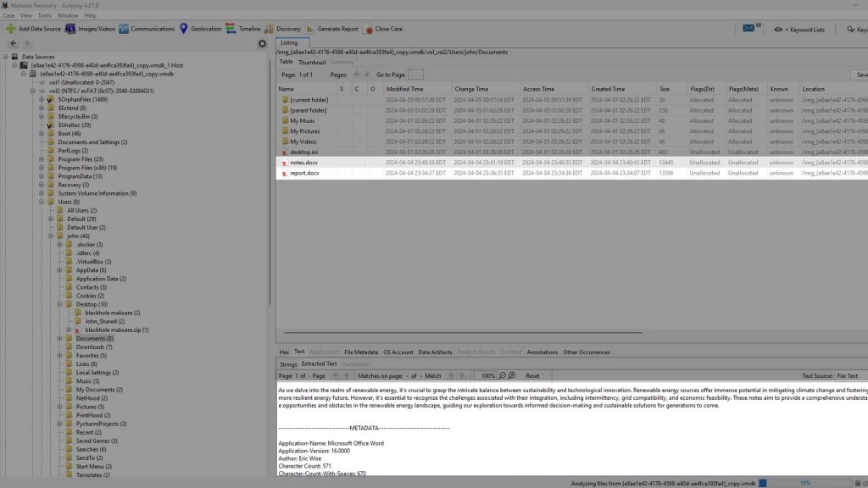
Task: Open the Tools menu
Action: 44,15
